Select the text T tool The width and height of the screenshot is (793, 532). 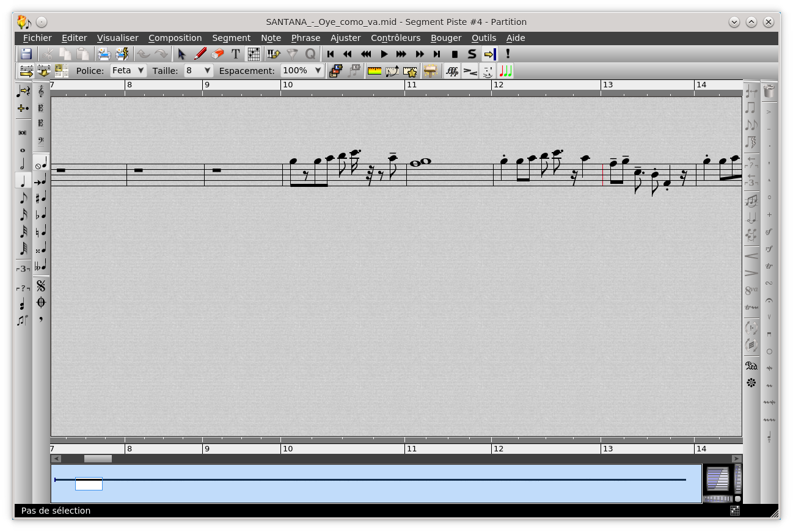click(x=235, y=54)
